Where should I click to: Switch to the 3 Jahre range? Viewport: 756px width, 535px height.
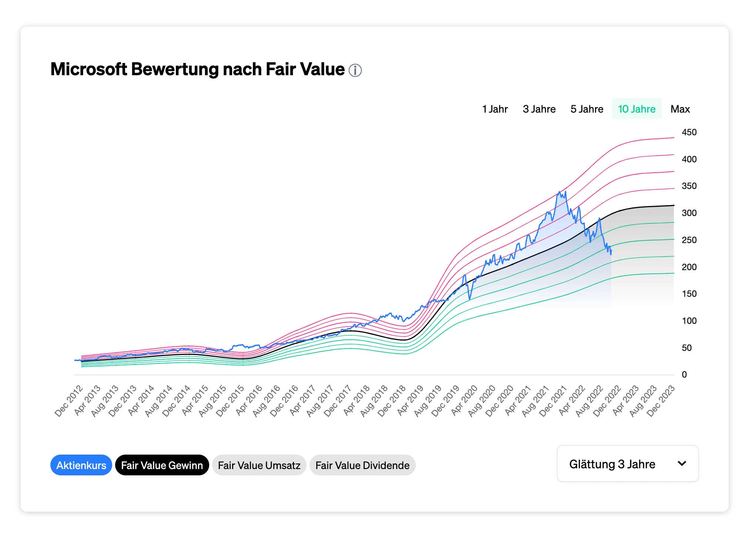539,109
